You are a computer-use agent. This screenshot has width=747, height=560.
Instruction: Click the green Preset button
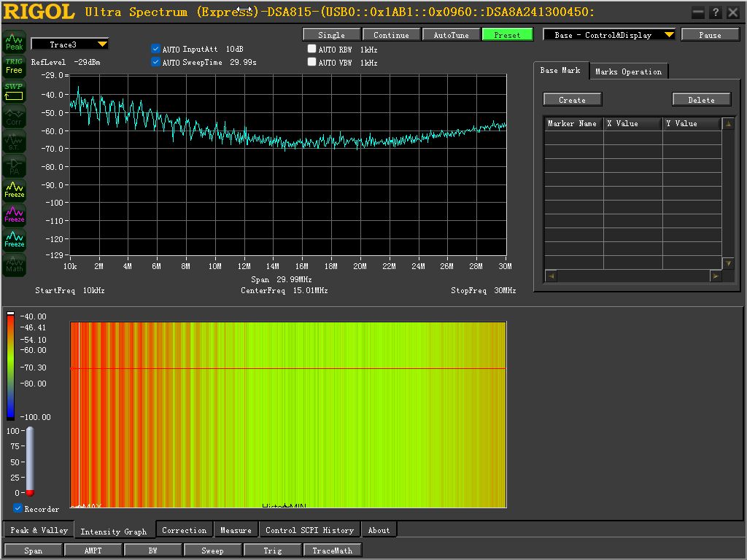coord(508,35)
